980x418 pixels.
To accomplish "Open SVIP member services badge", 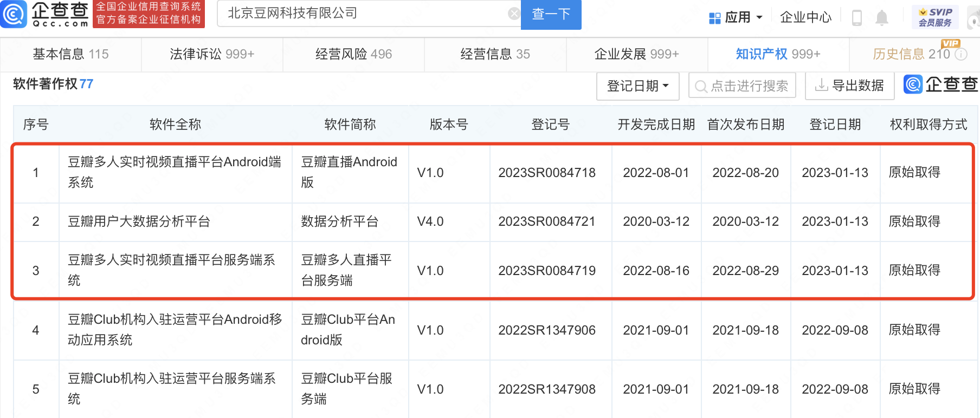I will 935,17.
